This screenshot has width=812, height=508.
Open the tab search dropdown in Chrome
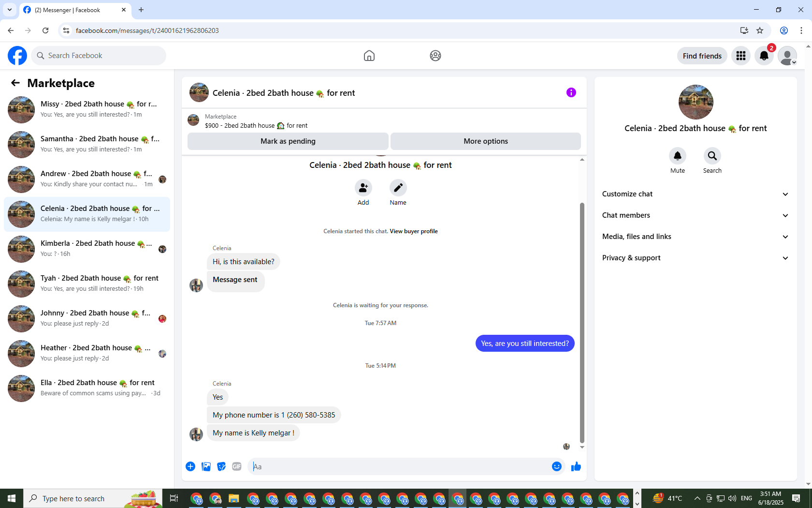(9, 10)
